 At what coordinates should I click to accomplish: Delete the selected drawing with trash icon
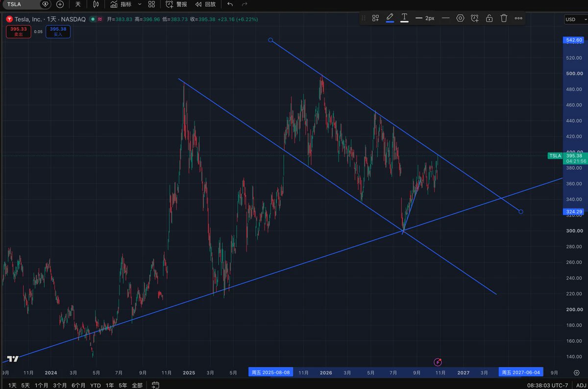click(x=504, y=18)
